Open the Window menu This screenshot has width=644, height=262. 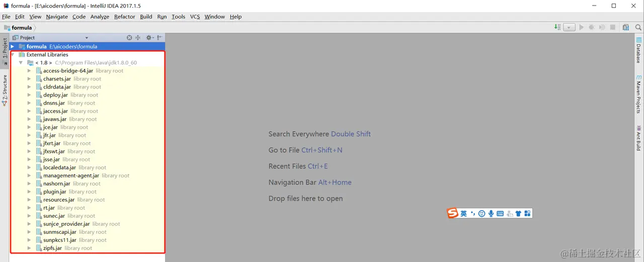(x=215, y=17)
